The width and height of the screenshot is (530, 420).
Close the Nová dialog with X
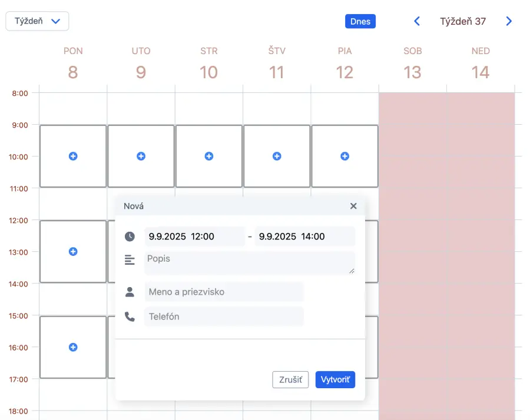pos(353,206)
